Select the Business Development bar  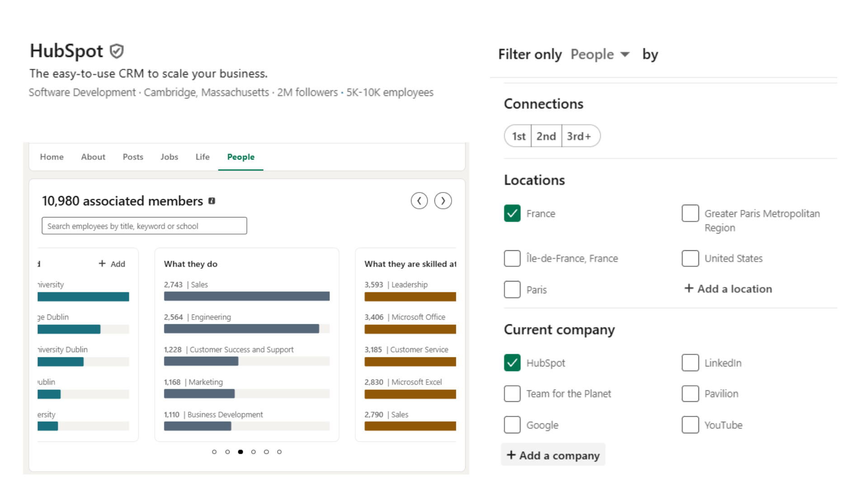click(x=247, y=427)
